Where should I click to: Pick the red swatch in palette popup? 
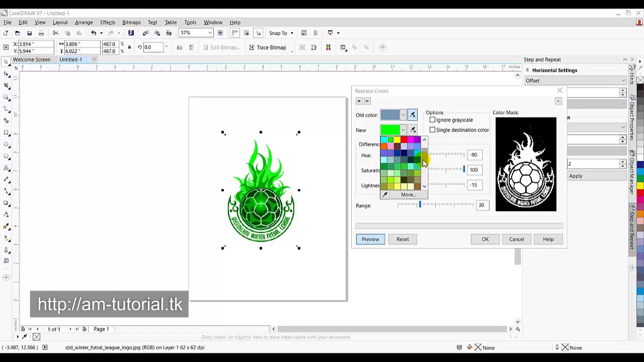pyautogui.click(x=404, y=140)
